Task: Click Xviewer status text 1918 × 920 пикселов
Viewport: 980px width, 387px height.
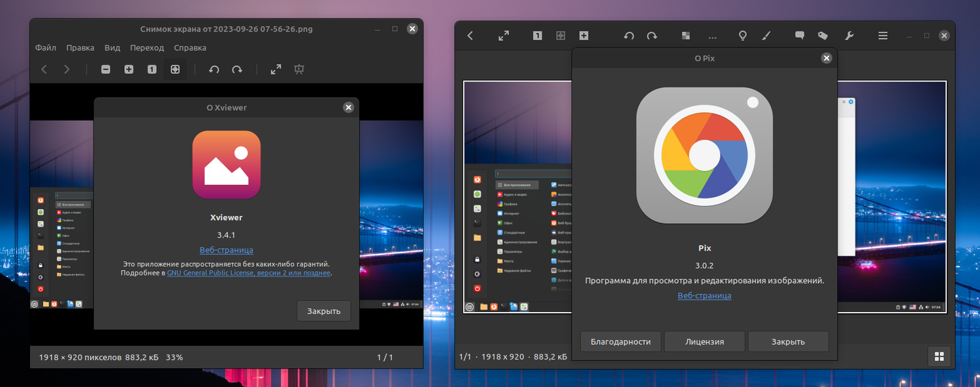Action: 80,358
